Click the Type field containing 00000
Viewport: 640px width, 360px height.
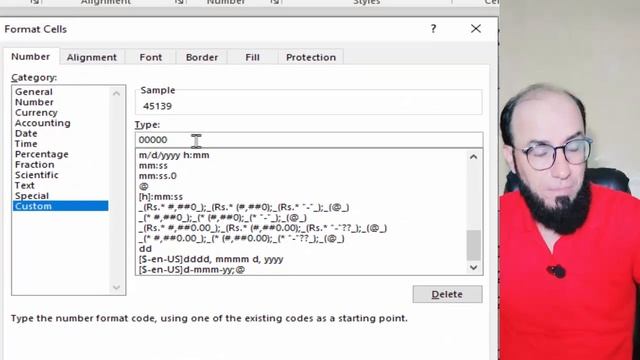309,140
